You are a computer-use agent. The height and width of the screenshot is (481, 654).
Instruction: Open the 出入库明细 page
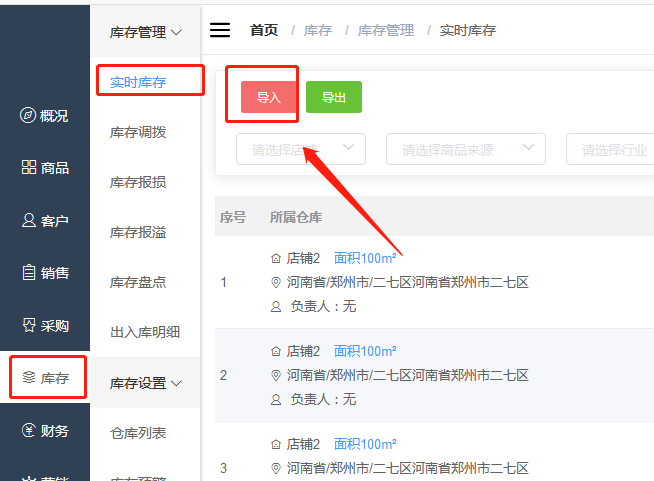pyautogui.click(x=145, y=332)
